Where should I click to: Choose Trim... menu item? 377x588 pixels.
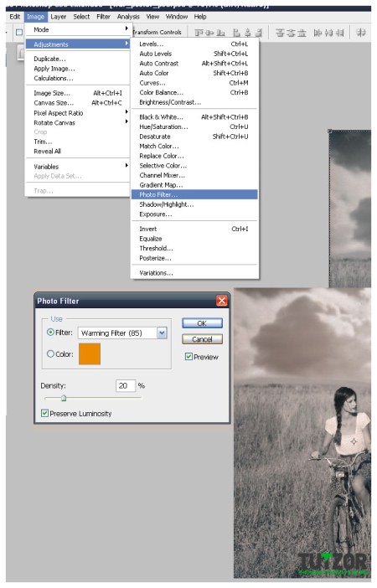(77, 142)
